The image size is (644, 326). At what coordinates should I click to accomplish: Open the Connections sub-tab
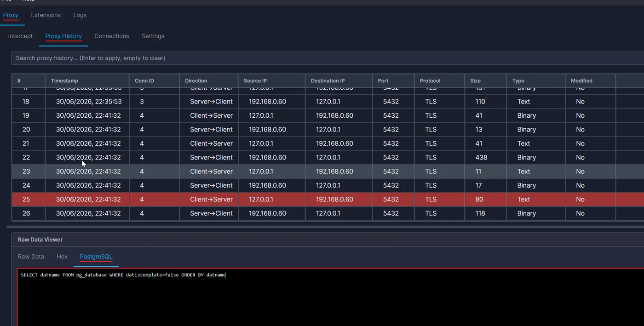click(112, 36)
